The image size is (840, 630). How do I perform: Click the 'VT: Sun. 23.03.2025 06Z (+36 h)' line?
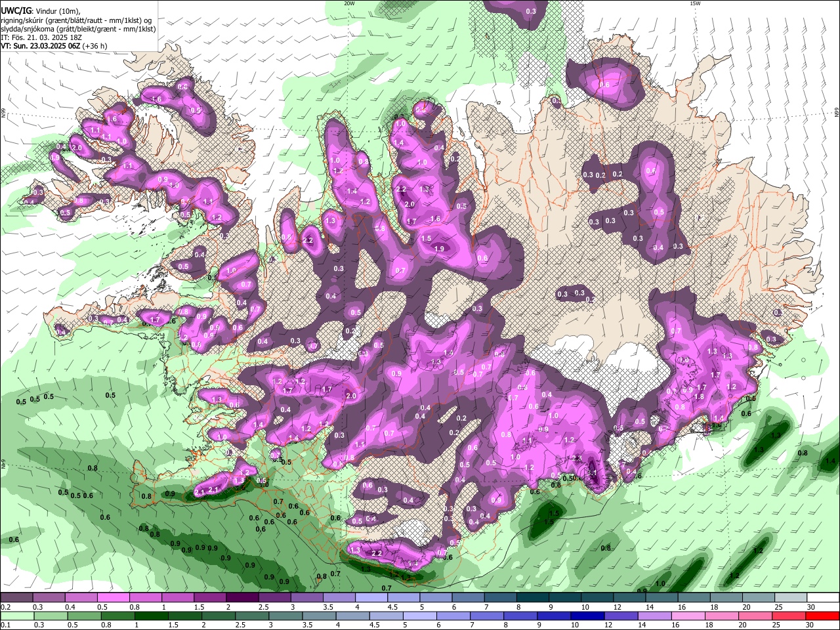coord(54,46)
